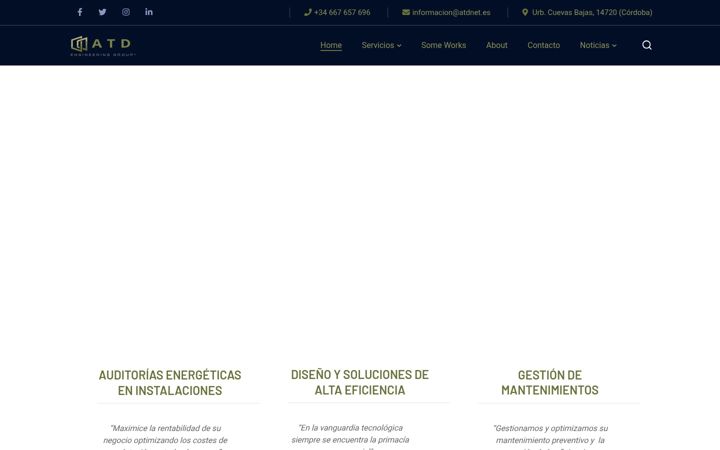Go to the Home menu item
Image resolution: width=720 pixels, height=450 pixels.
tap(331, 45)
